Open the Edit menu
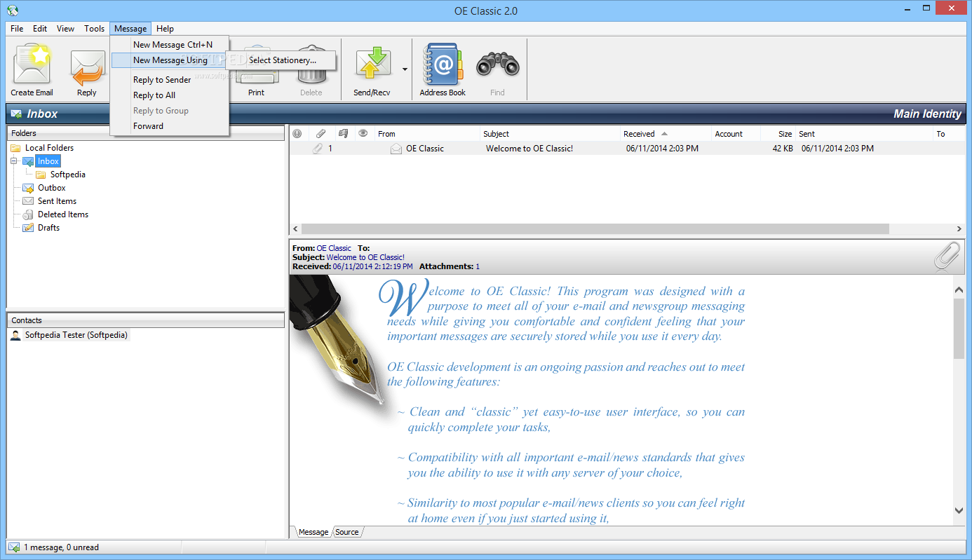Screen dimensions: 972x560 (40, 29)
